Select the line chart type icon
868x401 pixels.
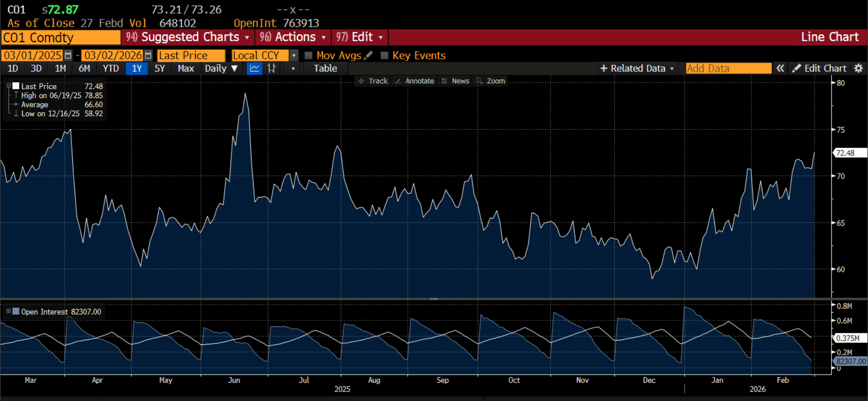coord(255,68)
